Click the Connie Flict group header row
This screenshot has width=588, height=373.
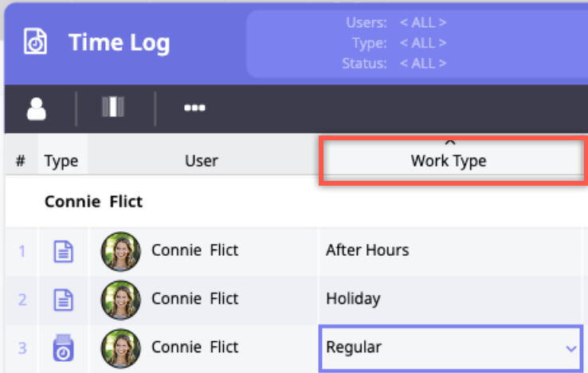pos(94,201)
